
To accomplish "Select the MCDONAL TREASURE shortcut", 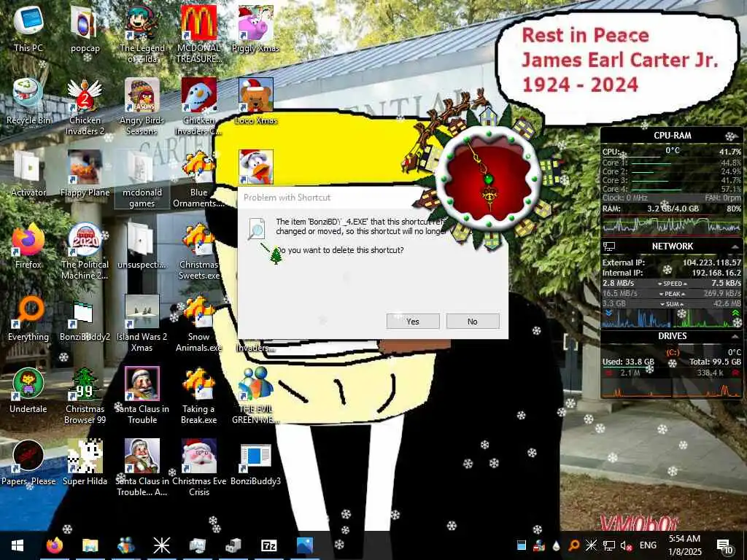I will (x=198, y=34).
